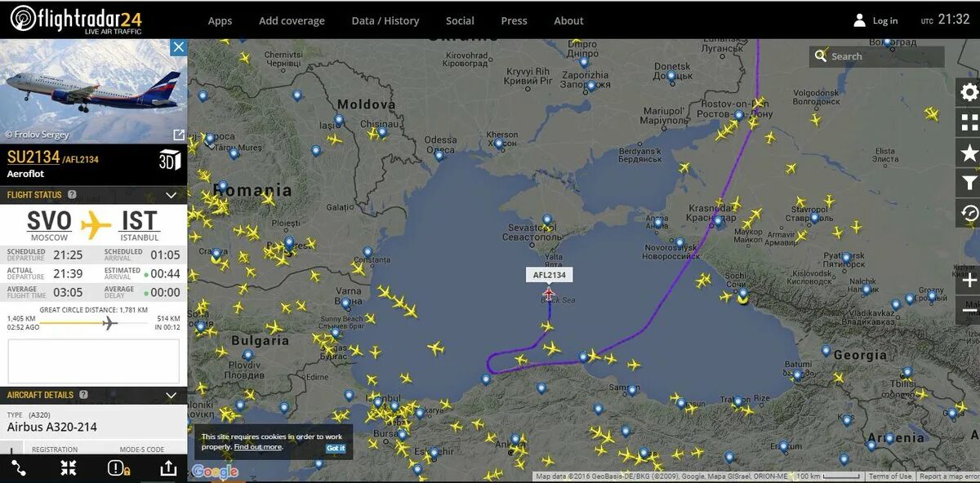Image resolution: width=980 pixels, height=483 pixels.
Task: Click the Log in user icon
Action: point(859,20)
